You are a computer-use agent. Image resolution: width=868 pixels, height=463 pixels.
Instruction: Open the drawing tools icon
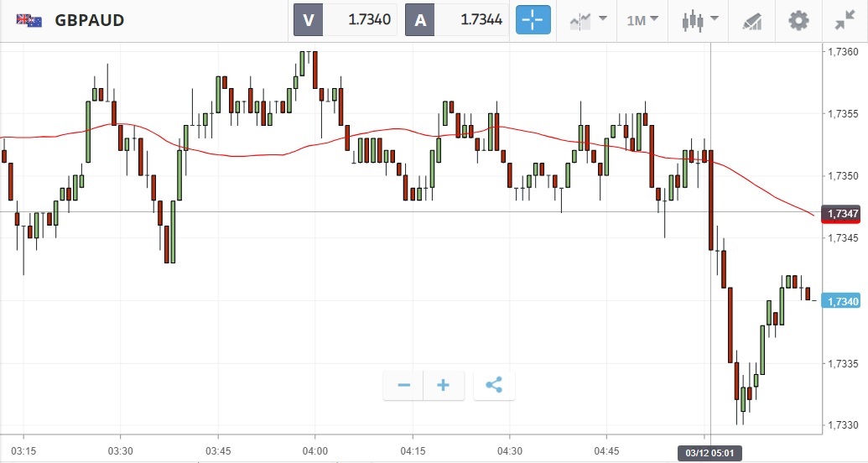point(752,20)
